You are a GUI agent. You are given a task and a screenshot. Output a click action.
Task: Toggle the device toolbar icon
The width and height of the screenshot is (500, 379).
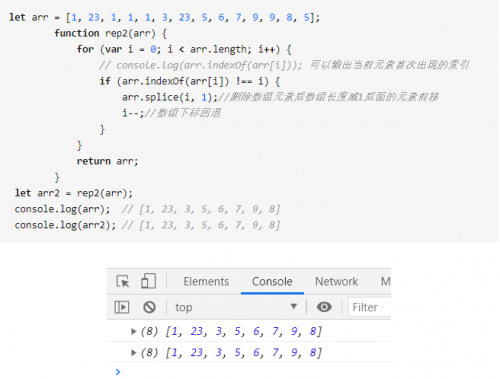[x=148, y=281]
